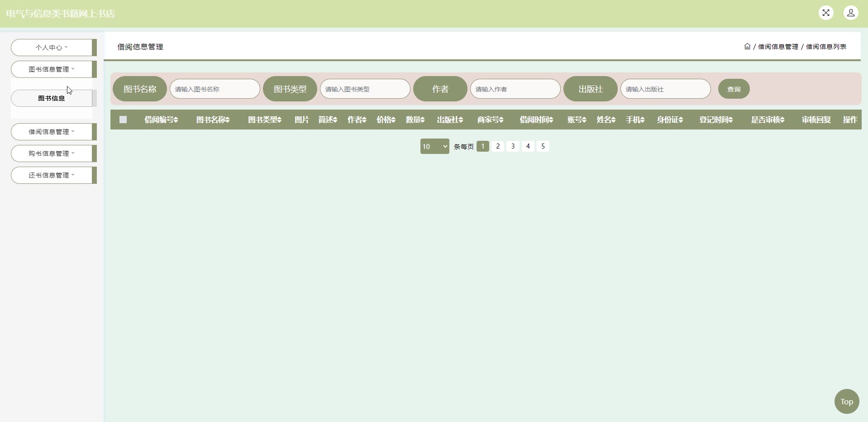Click the 出版社 search label
Viewport: 868px width, 422px height.
coord(591,89)
